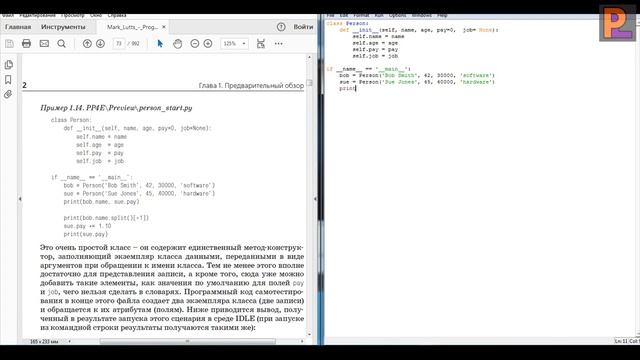Click the PDF vertical scrollbar thumb

pos(309,83)
